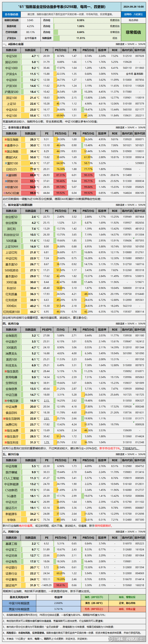Click the offshore code 007028
This screenshot has width=148, height=644.
click(140, 56)
